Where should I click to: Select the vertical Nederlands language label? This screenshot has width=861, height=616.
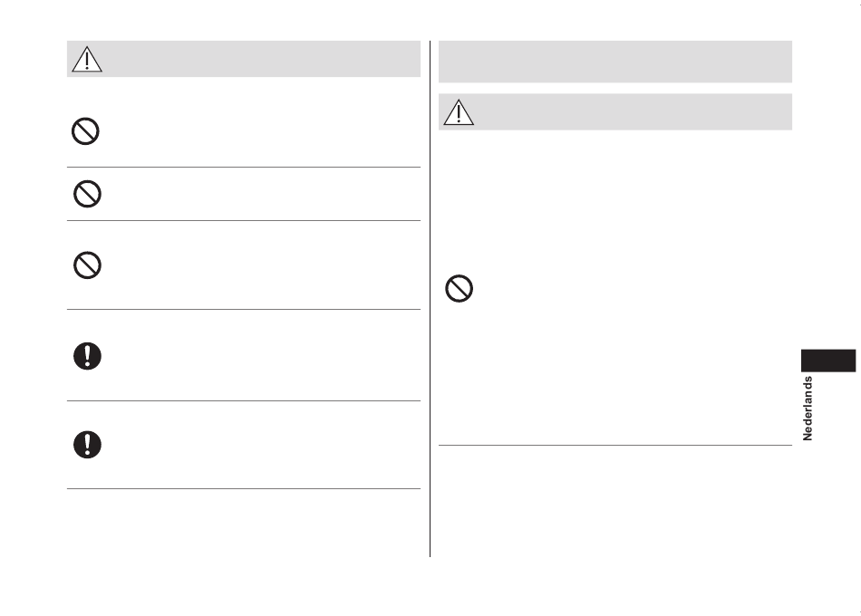[x=808, y=408]
